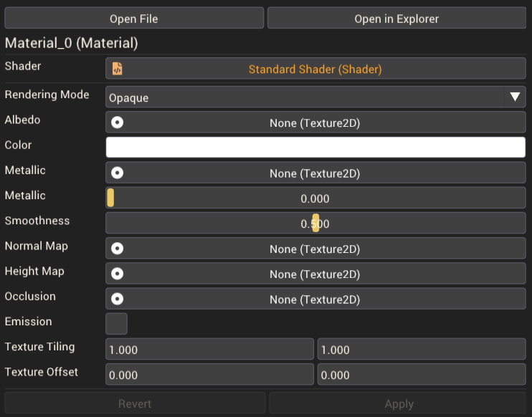This screenshot has height=417, width=532.
Task: Click the first Texture Offset field
Action: (x=209, y=375)
